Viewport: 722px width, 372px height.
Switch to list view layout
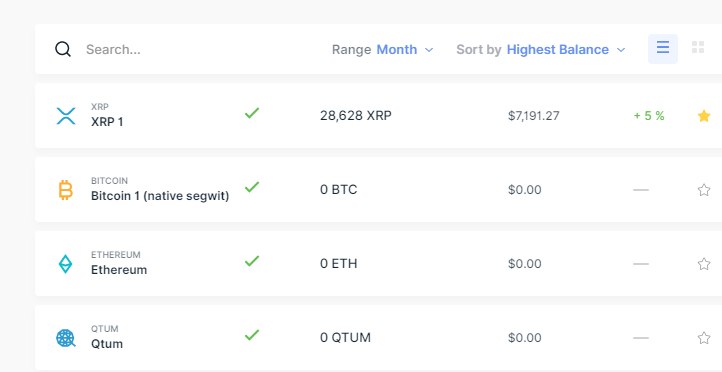pyautogui.click(x=663, y=48)
